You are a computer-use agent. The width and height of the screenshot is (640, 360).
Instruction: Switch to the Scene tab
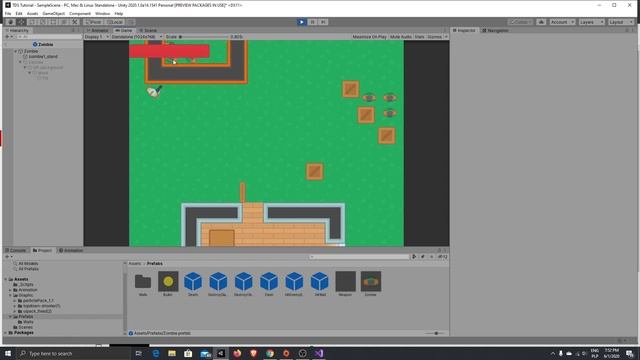[x=148, y=31]
